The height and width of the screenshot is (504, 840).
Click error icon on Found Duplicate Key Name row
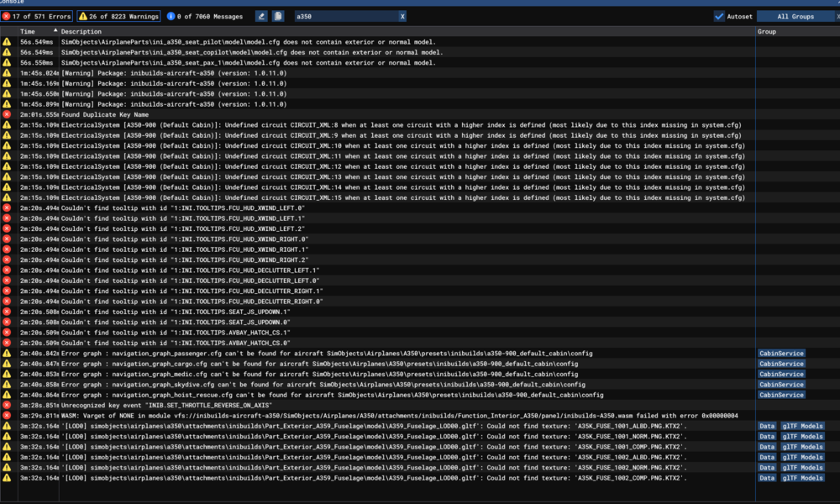tap(8, 114)
